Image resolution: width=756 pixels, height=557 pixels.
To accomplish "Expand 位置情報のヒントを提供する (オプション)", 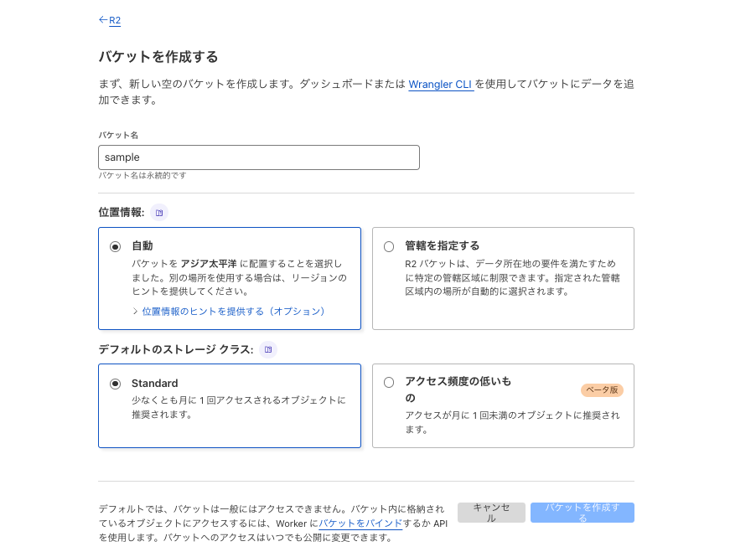I will (x=233, y=312).
